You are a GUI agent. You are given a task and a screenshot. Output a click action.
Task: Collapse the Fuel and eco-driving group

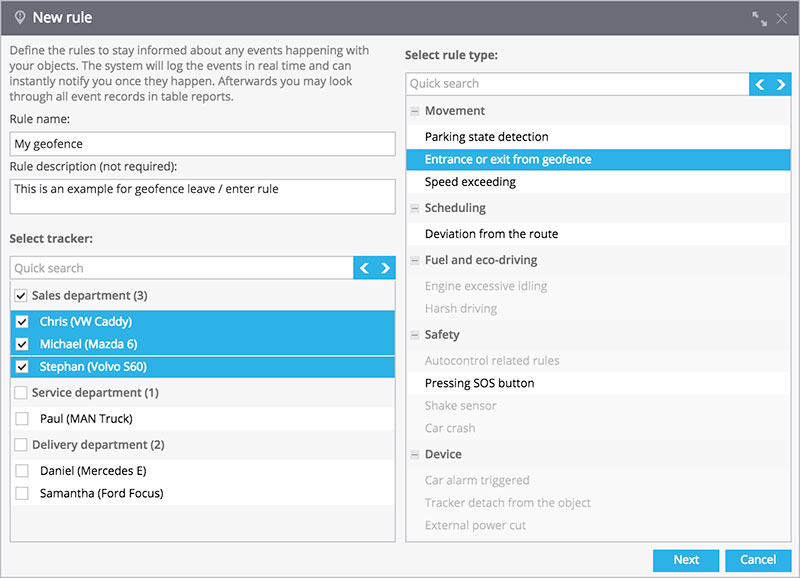[415, 260]
